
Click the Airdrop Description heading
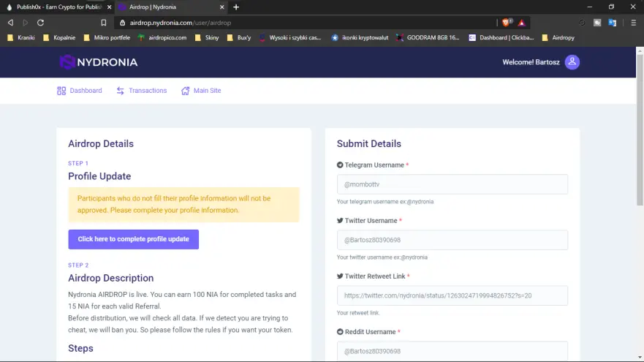point(111,278)
